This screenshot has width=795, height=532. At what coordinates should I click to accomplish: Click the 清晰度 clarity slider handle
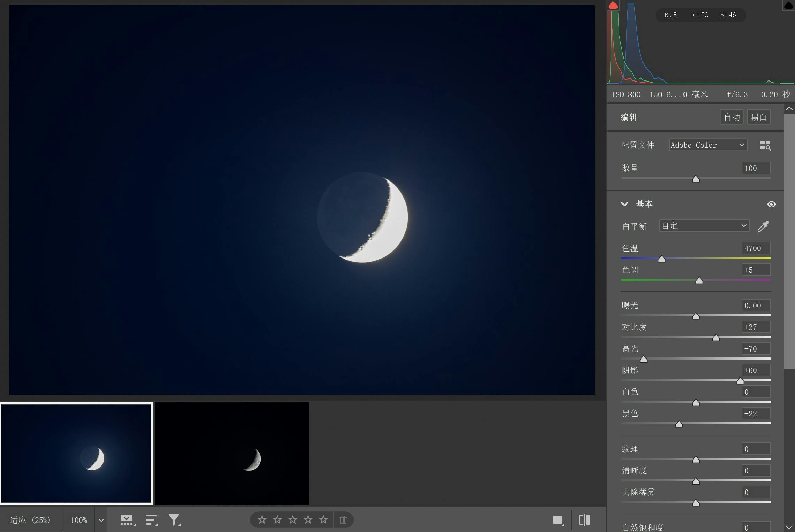click(696, 481)
